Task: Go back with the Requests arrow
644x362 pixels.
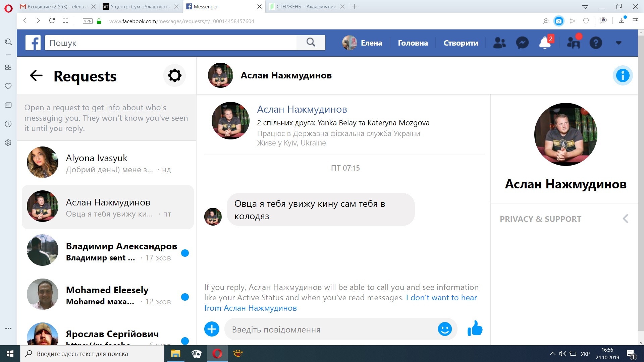Action: pos(36,76)
